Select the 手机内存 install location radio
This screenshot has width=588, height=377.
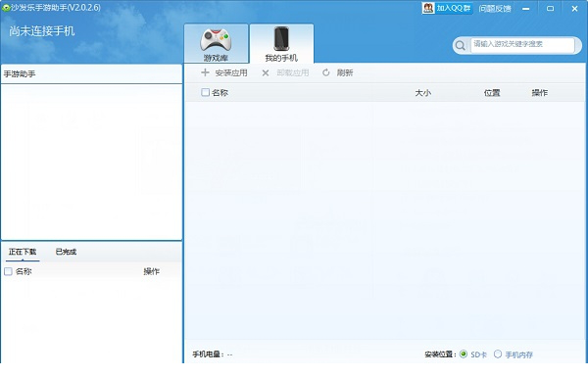498,353
